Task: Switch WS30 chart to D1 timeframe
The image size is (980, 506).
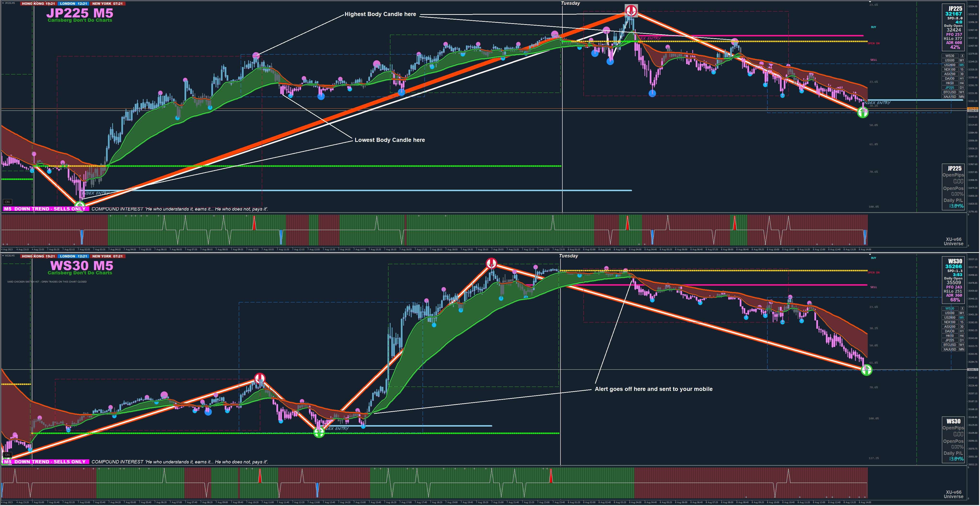Action: pyautogui.click(x=962, y=340)
